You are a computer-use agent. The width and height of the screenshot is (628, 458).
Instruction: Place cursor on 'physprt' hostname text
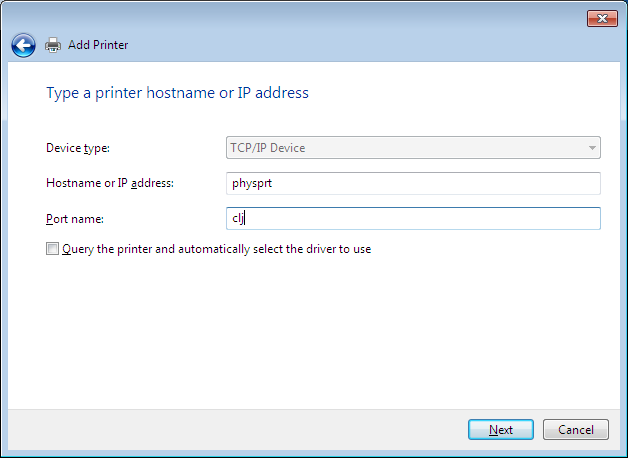click(251, 183)
